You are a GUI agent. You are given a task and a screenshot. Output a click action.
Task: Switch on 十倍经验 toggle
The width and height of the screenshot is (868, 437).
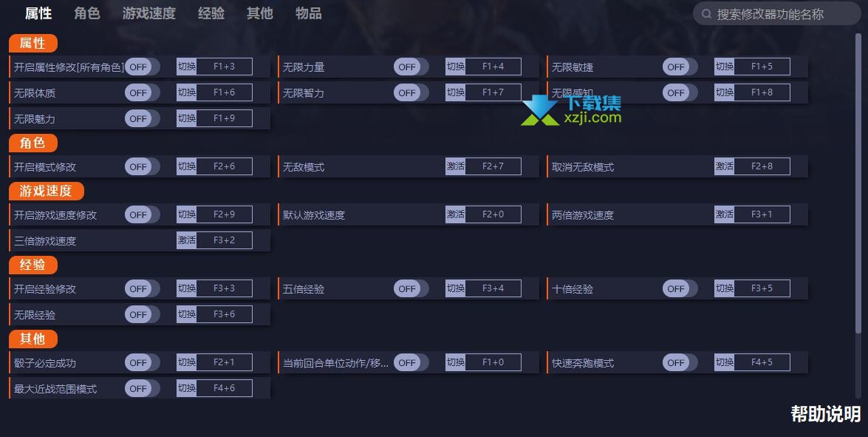coord(680,288)
